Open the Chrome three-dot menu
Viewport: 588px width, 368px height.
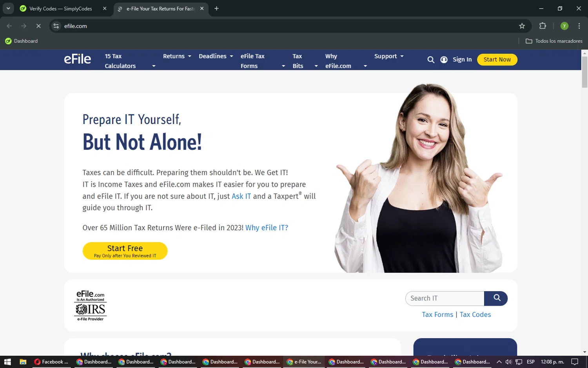(579, 26)
